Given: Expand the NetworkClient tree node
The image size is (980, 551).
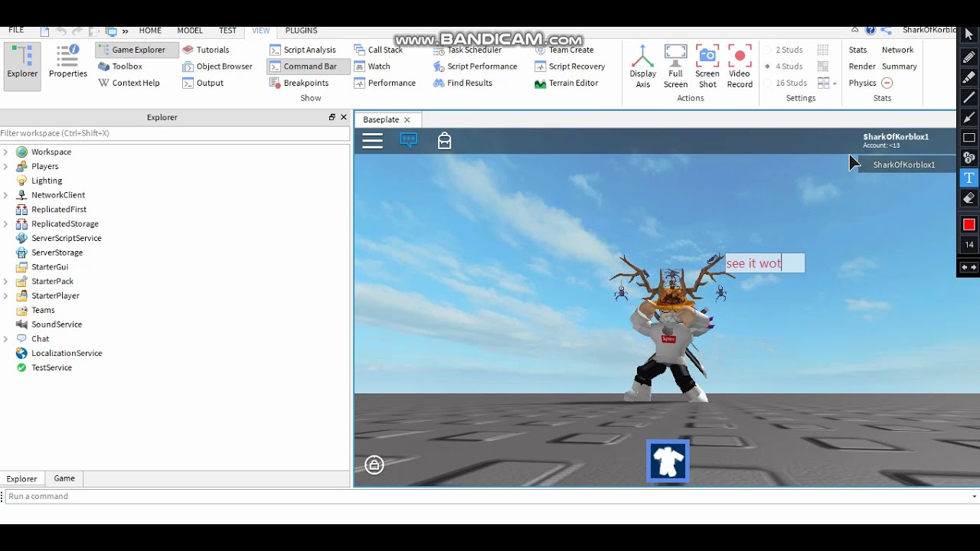Looking at the screenshot, I should (6, 195).
